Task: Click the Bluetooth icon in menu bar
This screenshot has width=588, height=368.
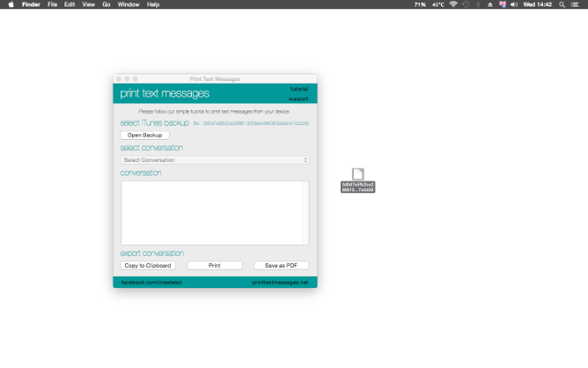Action: 477,5
